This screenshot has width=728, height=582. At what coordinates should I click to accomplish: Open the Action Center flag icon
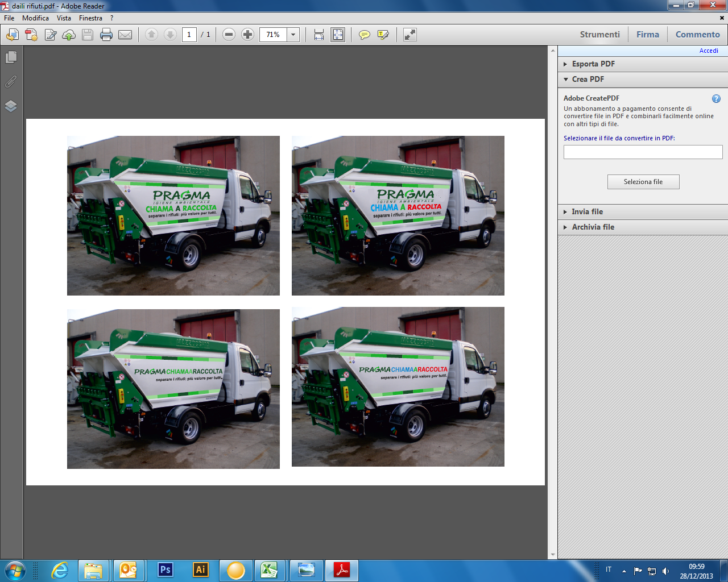click(x=638, y=571)
